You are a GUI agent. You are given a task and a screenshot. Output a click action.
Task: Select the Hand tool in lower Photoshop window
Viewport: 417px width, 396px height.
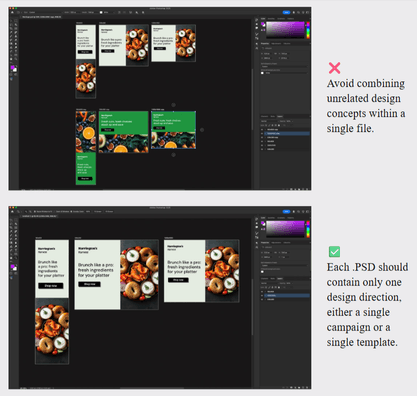click(x=12, y=258)
